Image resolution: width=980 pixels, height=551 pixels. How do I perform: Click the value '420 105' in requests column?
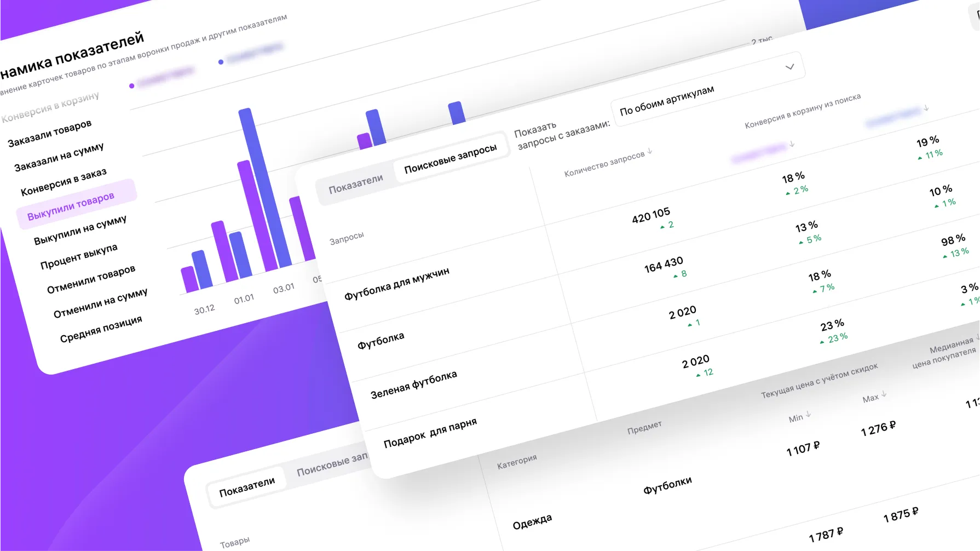coord(650,215)
